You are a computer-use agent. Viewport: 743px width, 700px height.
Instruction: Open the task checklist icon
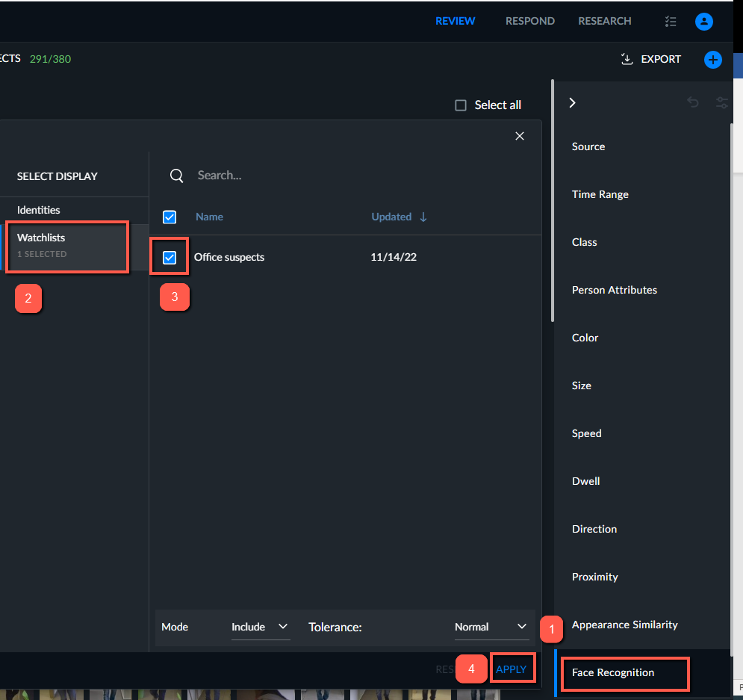pyautogui.click(x=671, y=22)
